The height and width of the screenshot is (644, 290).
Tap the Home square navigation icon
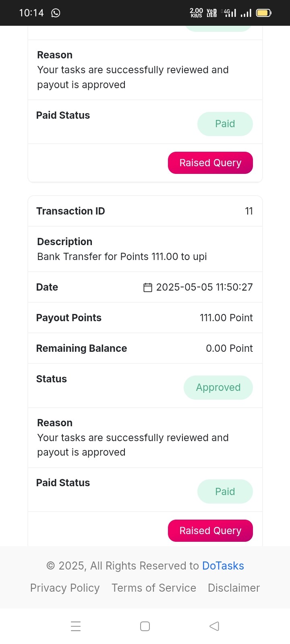tap(145, 626)
